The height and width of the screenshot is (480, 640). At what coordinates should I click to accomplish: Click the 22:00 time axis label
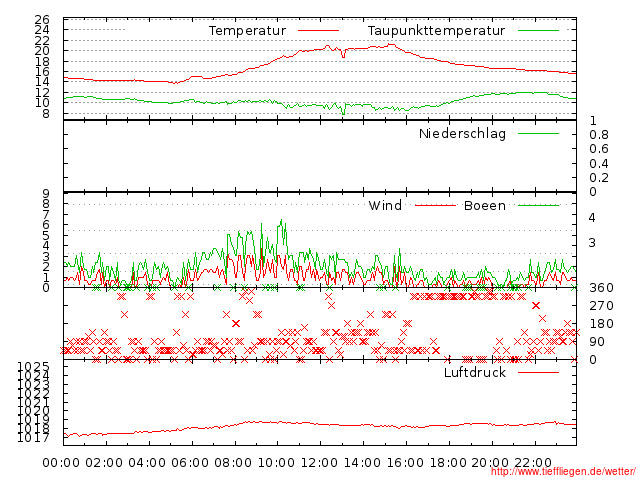click(x=533, y=463)
